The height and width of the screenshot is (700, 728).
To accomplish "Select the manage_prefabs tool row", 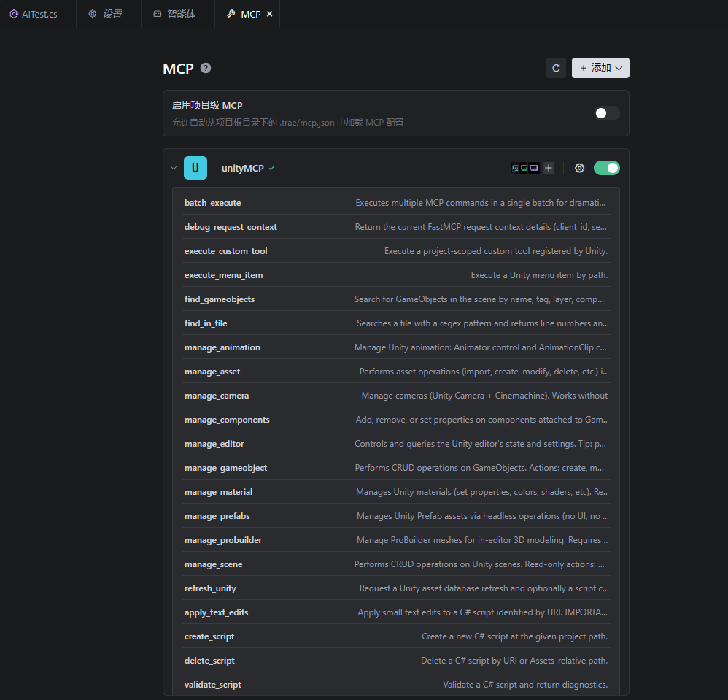I will coord(395,517).
